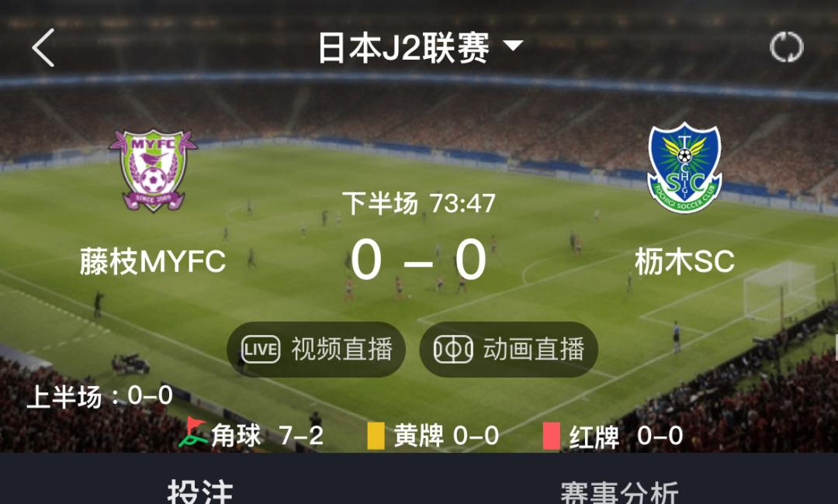Image resolution: width=838 pixels, height=504 pixels.
Task: Refresh the match with the circular arrows icon
Action: coord(786,47)
